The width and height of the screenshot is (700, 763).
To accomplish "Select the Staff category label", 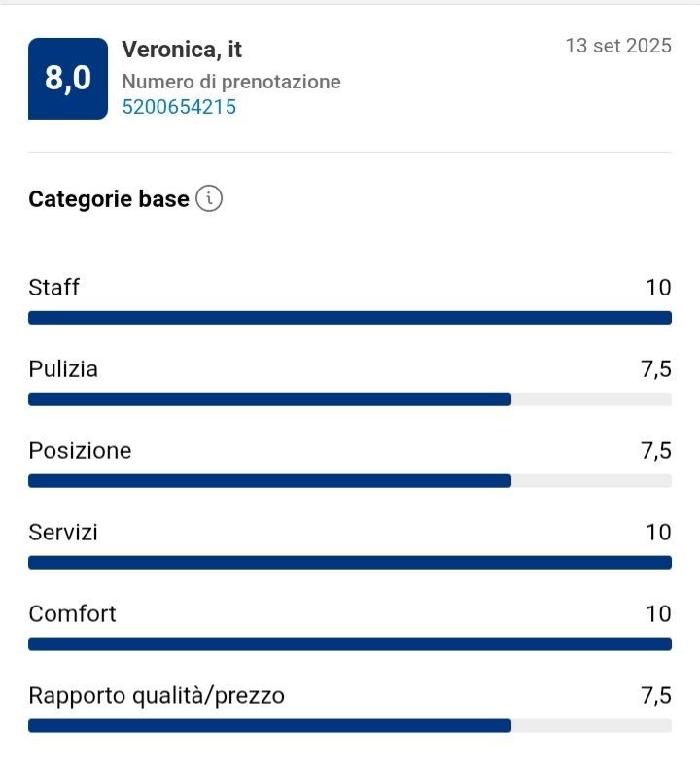I will (x=54, y=288).
